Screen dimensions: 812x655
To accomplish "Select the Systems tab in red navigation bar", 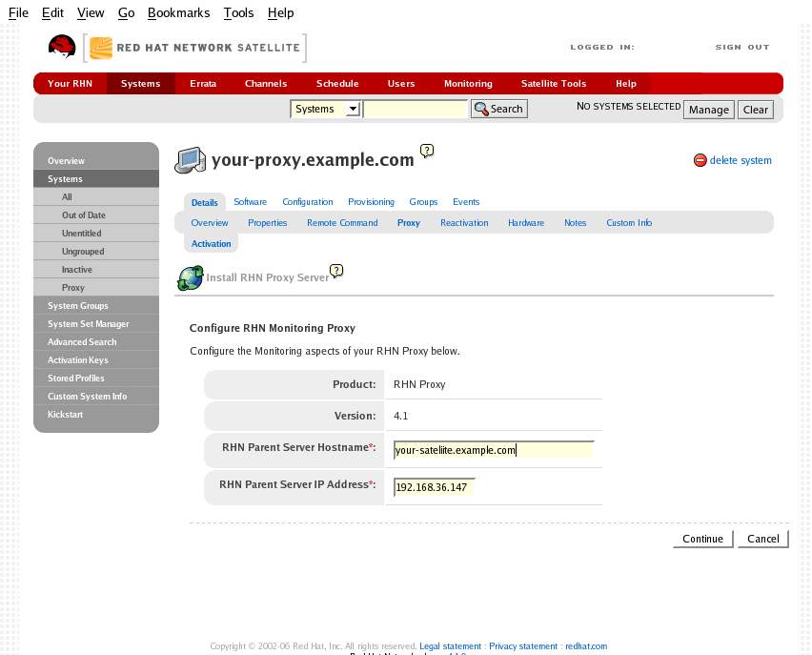I will [141, 84].
